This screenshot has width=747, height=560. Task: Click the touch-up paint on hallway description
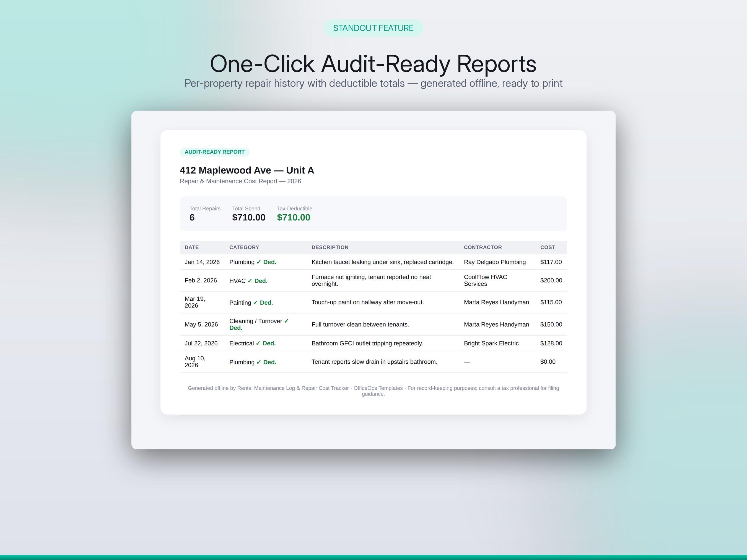coord(367,302)
